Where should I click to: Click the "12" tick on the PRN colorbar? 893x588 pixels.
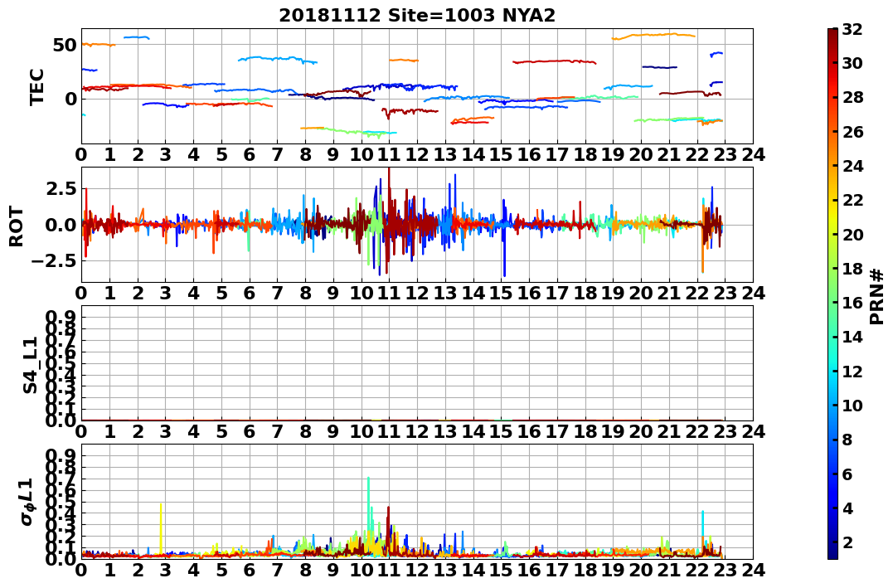pos(852,371)
